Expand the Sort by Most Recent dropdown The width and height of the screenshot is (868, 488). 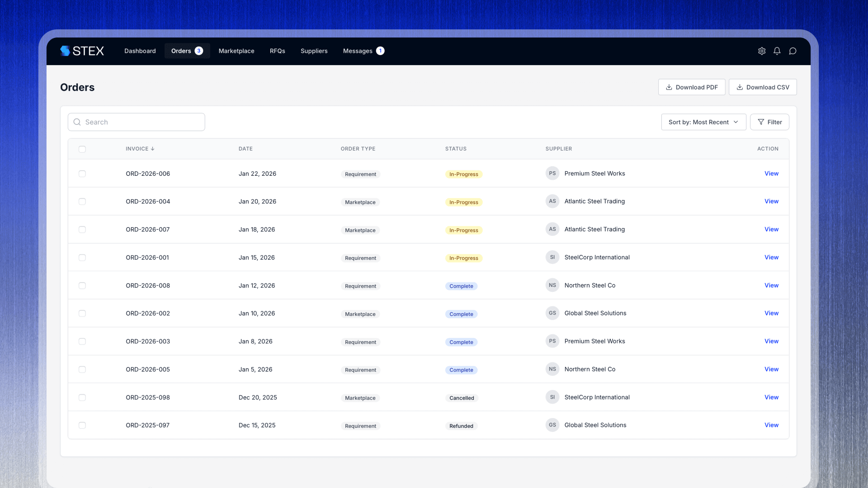click(703, 122)
